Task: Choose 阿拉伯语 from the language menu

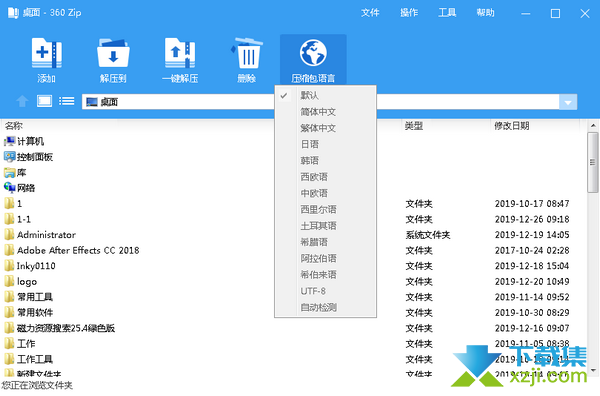Action: 326,258
